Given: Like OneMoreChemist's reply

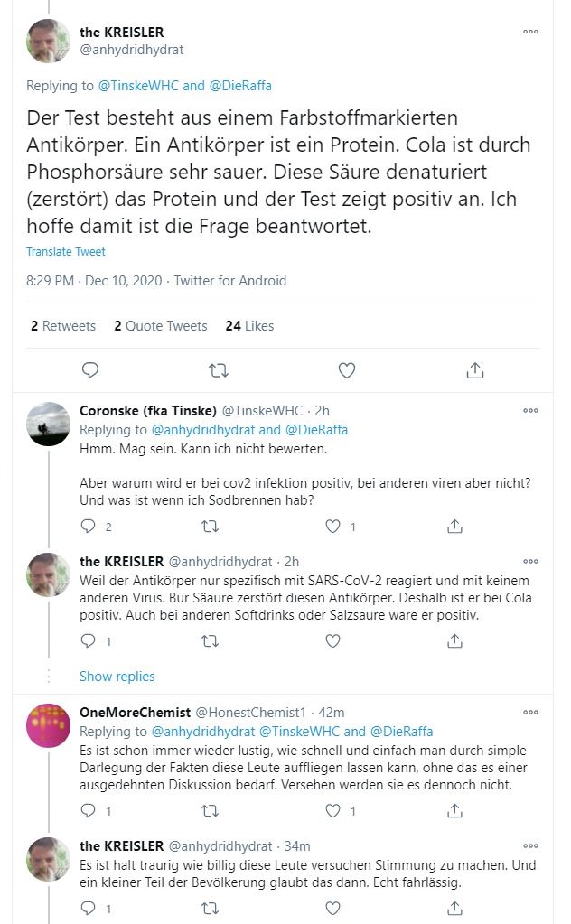Looking at the screenshot, I should click(333, 811).
